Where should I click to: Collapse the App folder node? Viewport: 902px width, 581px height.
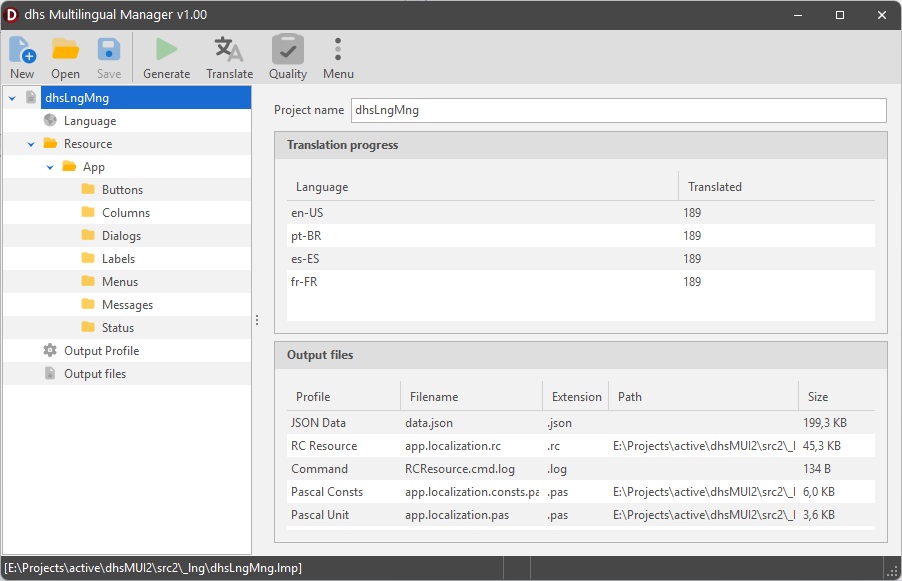(48, 166)
